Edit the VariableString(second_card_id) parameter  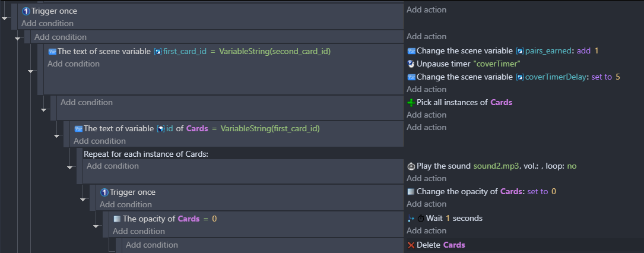point(275,51)
